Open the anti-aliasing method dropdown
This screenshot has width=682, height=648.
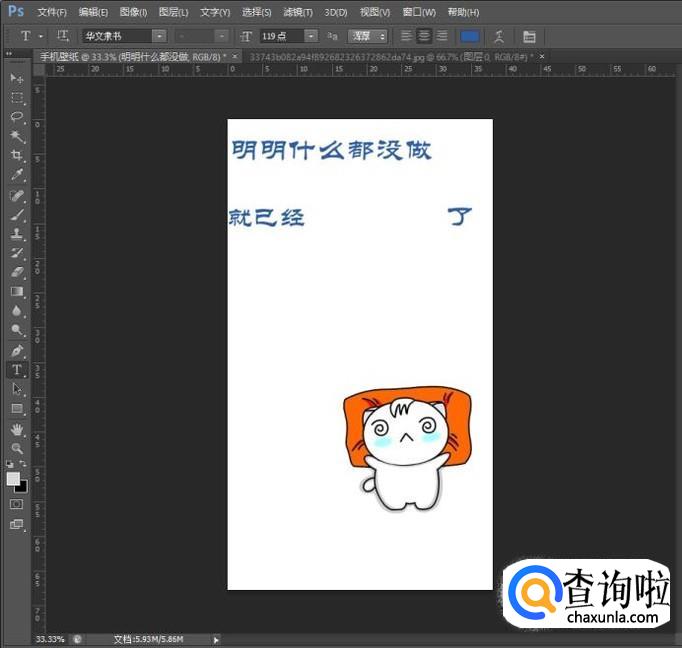click(x=367, y=36)
